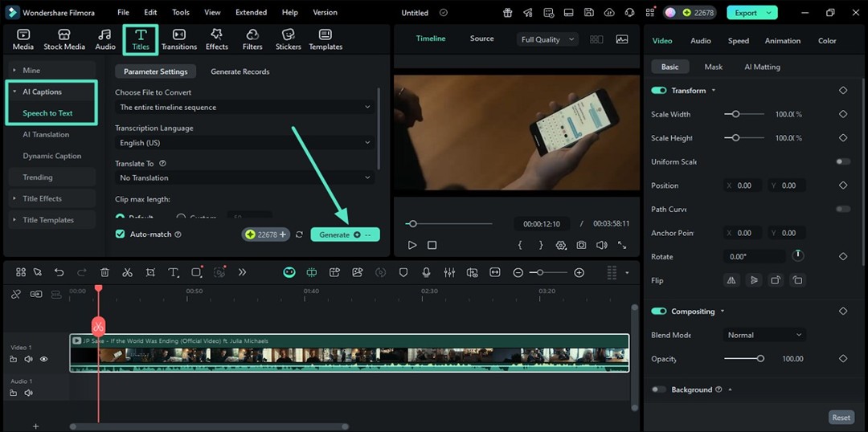Screen dimensions: 868x432
Task: Click the Delete trash icon
Action: pyautogui.click(x=104, y=273)
